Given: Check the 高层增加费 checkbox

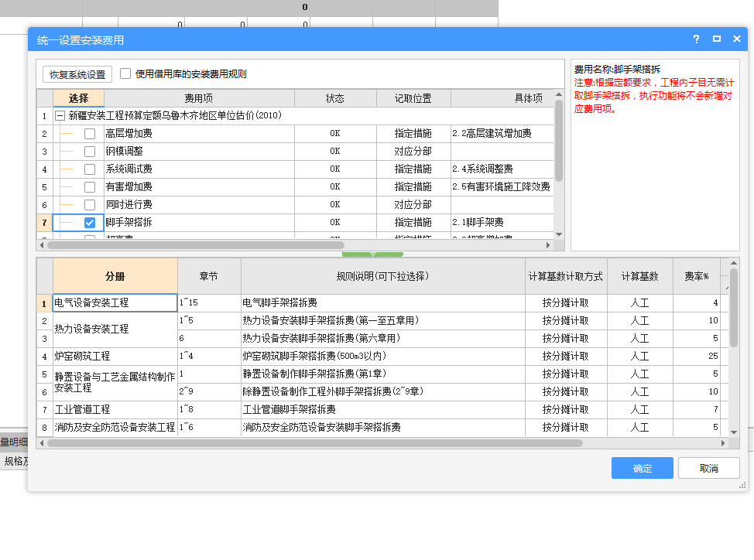Looking at the screenshot, I should point(90,134).
